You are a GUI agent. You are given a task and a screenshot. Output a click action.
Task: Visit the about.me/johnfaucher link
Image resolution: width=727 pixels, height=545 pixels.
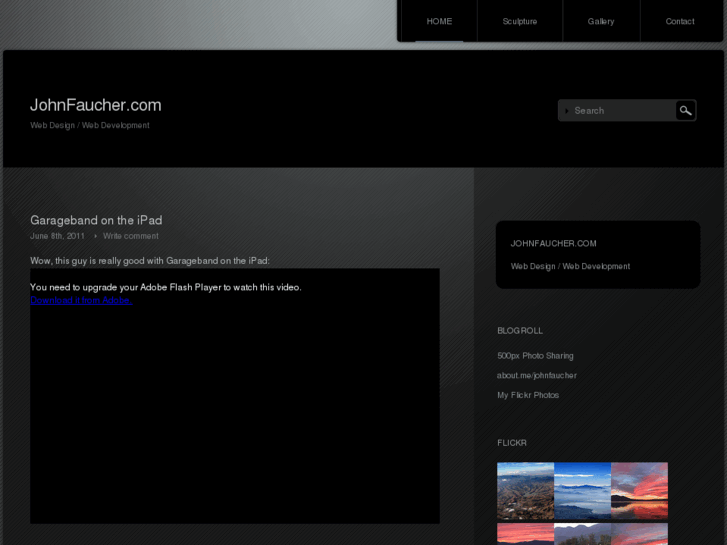tap(536, 376)
